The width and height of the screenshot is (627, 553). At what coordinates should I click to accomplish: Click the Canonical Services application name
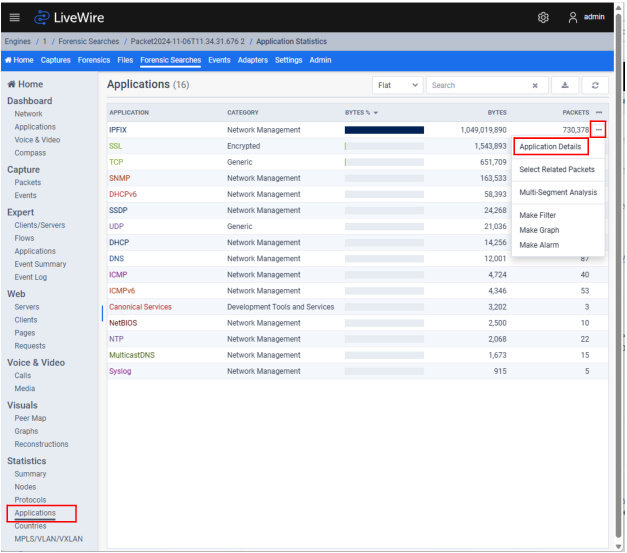(140, 307)
